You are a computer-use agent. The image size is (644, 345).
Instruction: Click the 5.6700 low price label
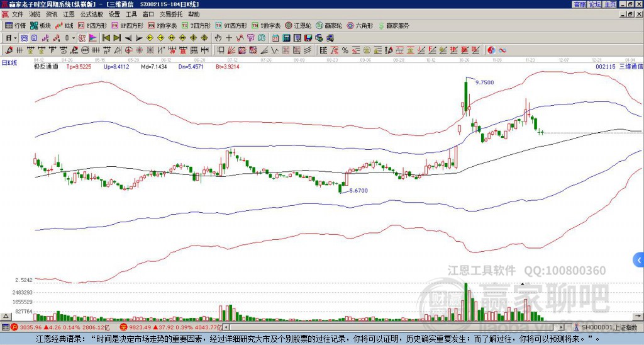[358, 190]
